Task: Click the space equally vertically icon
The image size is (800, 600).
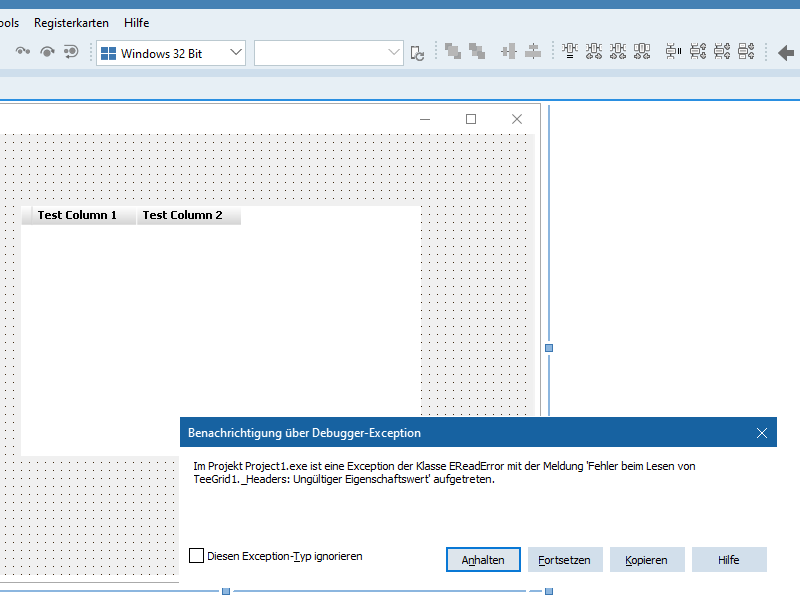Action: [x=673, y=52]
